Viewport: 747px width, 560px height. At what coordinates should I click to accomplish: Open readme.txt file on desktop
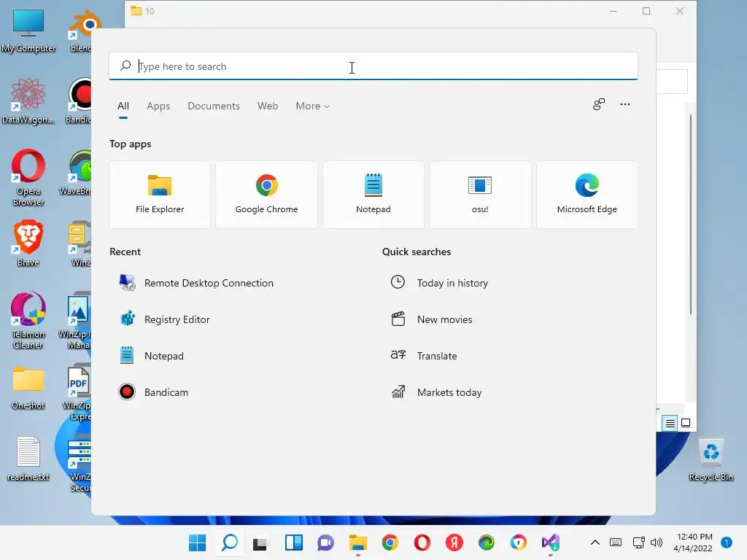tap(28, 459)
